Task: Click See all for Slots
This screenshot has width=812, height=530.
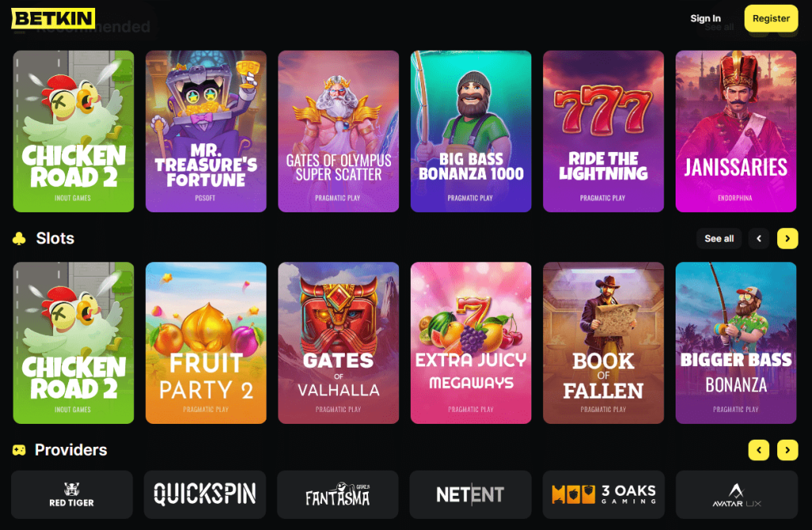Action: coord(718,238)
